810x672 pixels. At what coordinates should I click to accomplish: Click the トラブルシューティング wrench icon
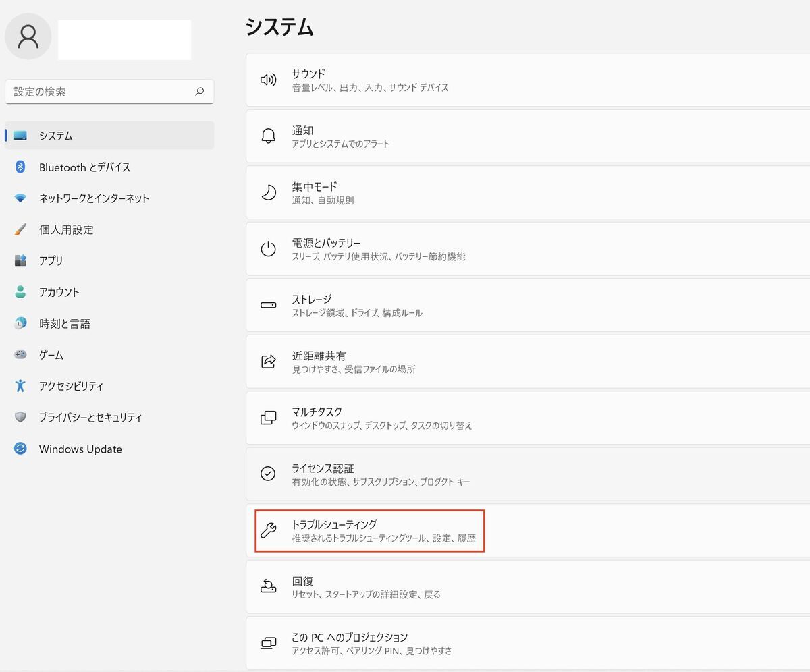268,530
